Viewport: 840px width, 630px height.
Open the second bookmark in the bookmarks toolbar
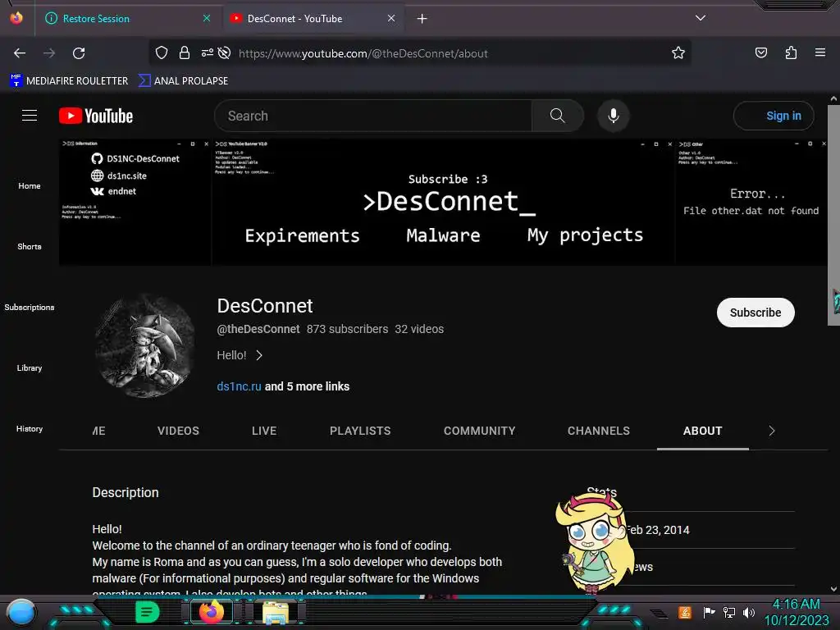(x=183, y=81)
